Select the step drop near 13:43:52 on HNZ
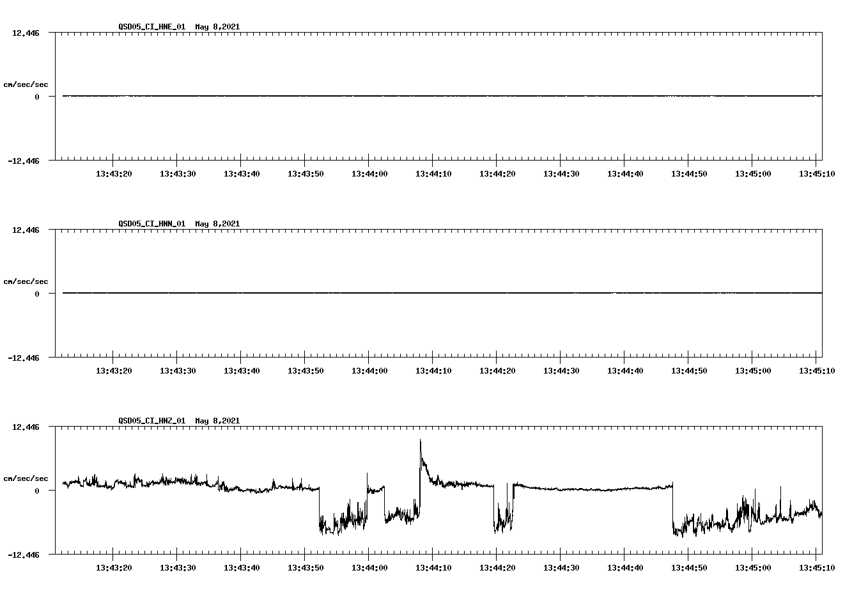This screenshot has height=591, width=868. click(x=320, y=508)
